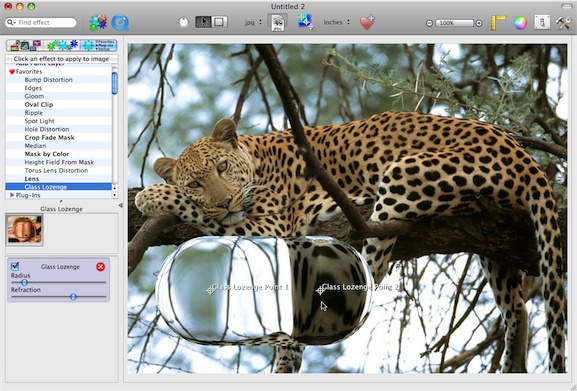
Task: Click the effects list scroll down arrow
Action: pyautogui.click(x=114, y=195)
